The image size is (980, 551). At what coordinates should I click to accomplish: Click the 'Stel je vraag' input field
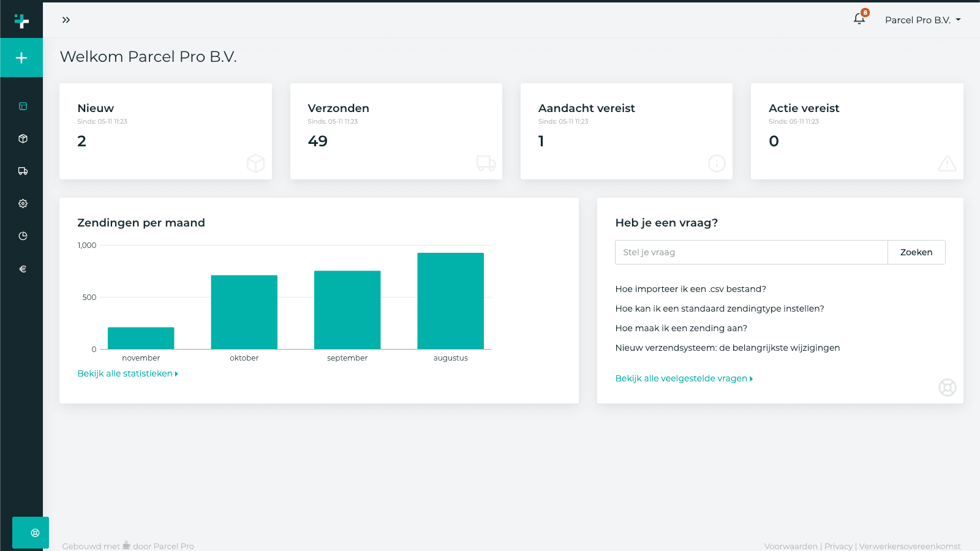pos(750,252)
